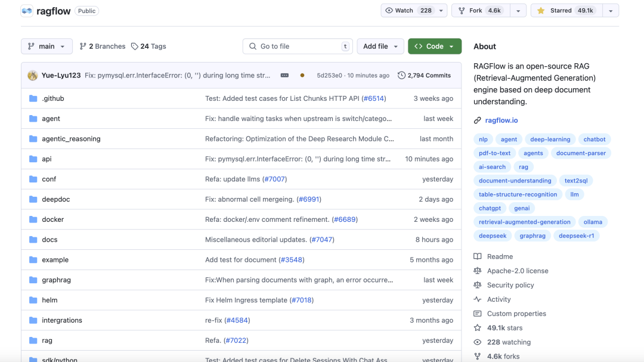Open the example folder
This screenshot has width=644, height=362.
(55, 259)
